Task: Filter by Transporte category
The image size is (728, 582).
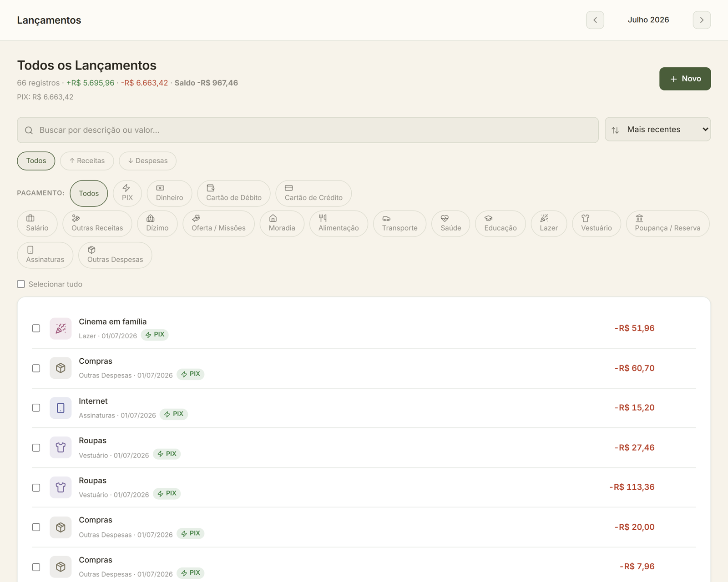Action: pyautogui.click(x=399, y=224)
